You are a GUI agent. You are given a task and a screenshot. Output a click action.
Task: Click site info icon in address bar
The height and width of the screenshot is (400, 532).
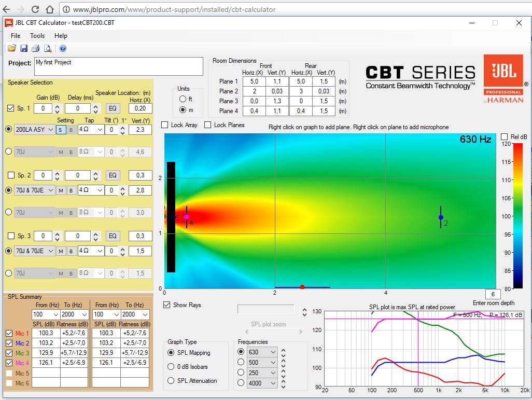(x=66, y=9)
